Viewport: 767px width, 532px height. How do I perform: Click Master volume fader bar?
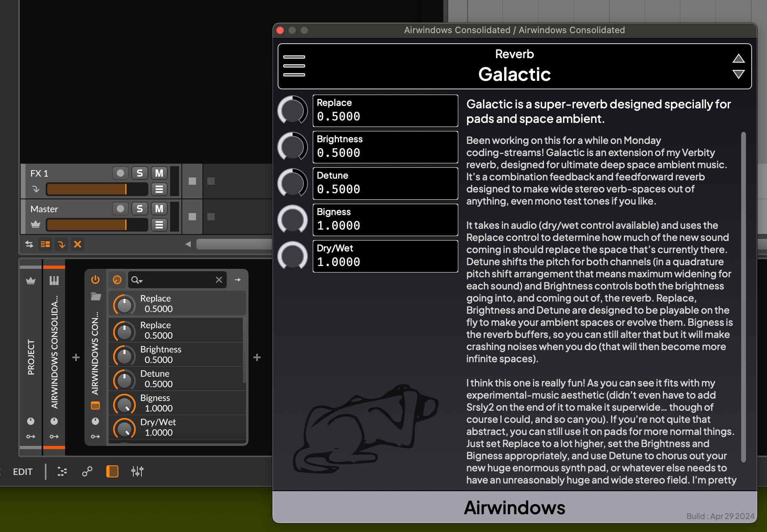(97, 225)
